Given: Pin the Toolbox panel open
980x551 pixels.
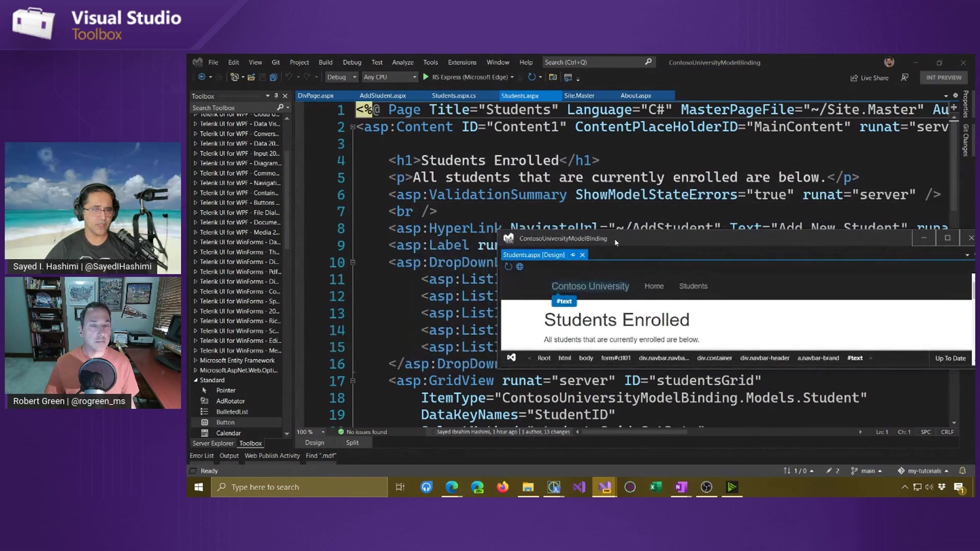Looking at the screenshot, I should pyautogui.click(x=276, y=95).
